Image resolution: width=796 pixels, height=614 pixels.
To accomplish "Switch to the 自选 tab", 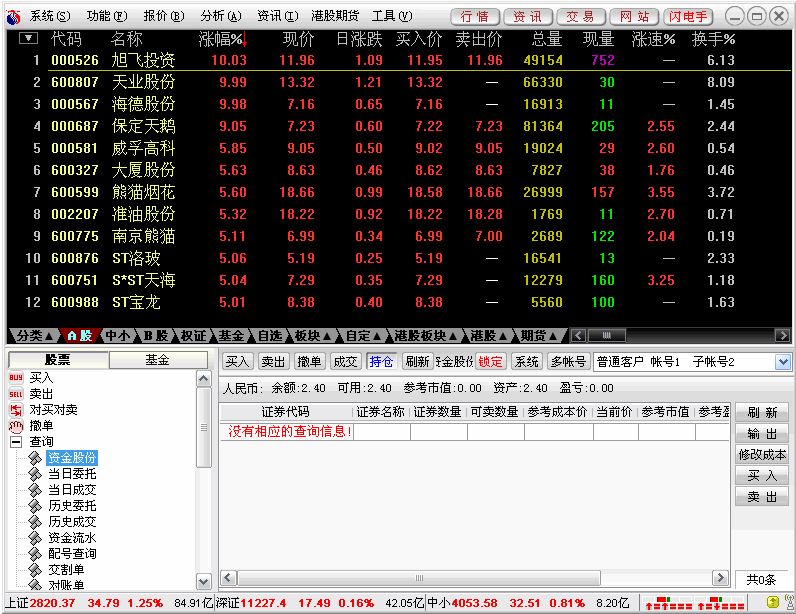I will tap(270, 336).
